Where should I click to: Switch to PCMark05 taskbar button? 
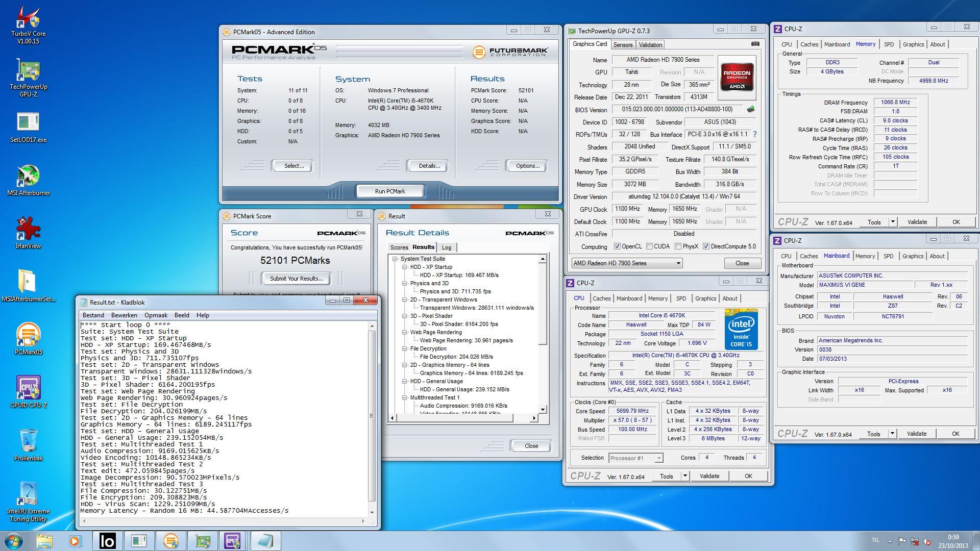pos(170,541)
